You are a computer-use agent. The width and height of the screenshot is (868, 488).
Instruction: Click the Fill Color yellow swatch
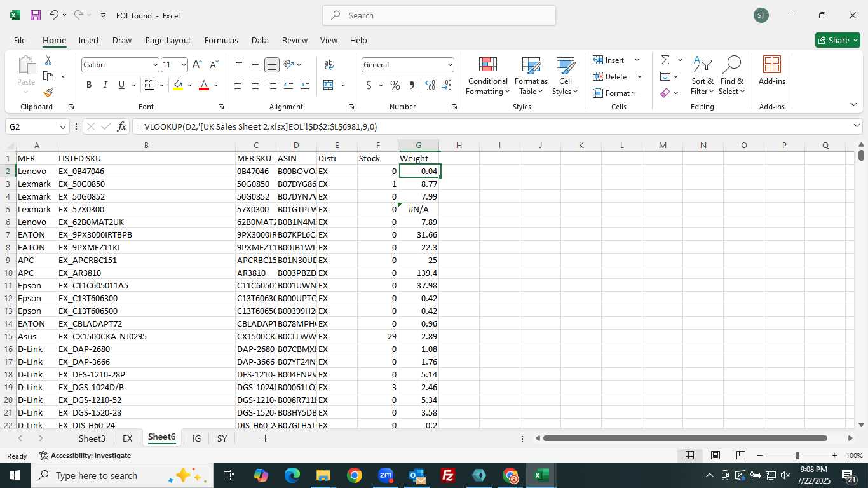click(x=178, y=85)
